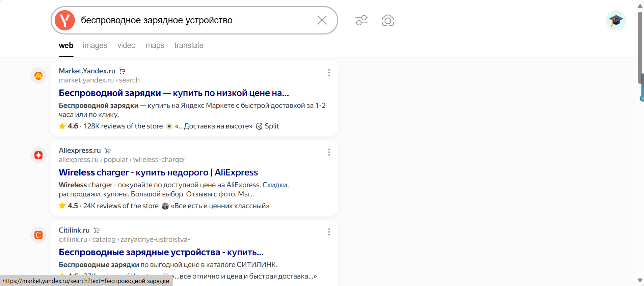Click shopping cart icon beside Aliexpress.ru
The width and height of the screenshot is (644, 286).
click(x=108, y=150)
